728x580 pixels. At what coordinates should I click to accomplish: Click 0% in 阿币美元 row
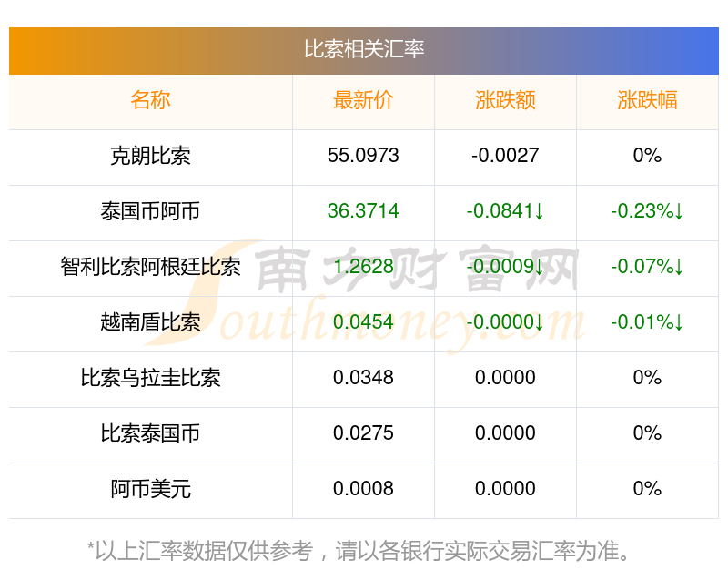click(647, 489)
